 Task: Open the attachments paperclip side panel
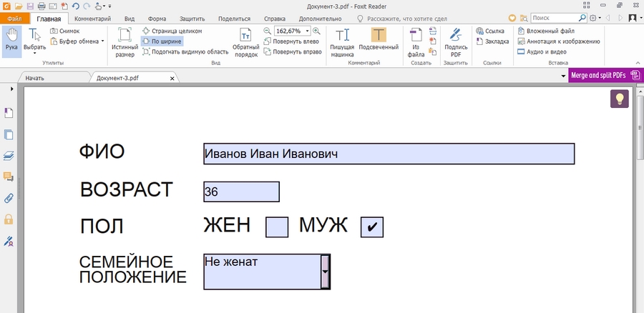[x=9, y=198]
